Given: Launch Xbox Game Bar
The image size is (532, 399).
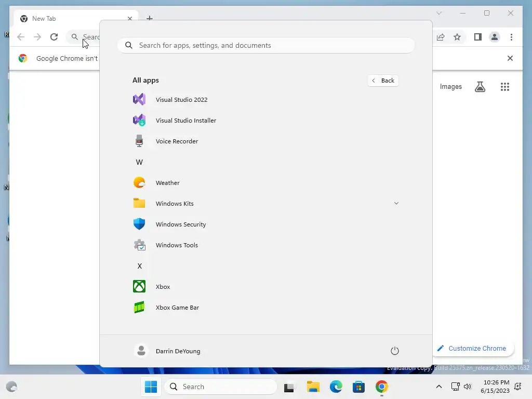Looking at the screenshot, I should 265,308.
